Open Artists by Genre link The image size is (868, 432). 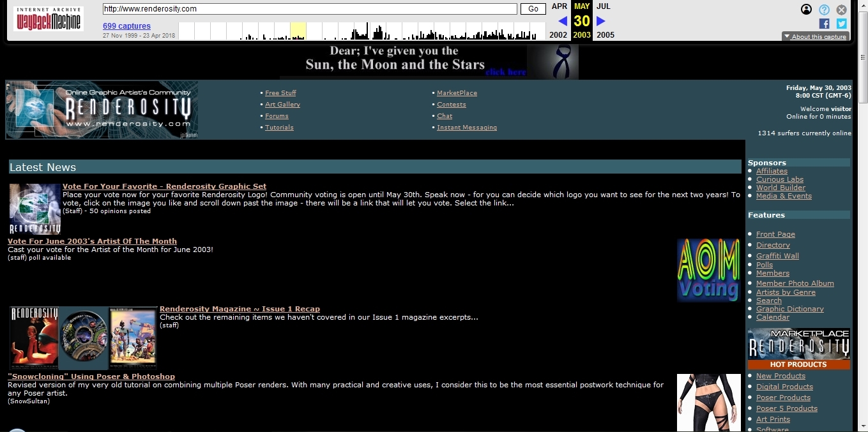pyautogui.click(x=786, y=292)
